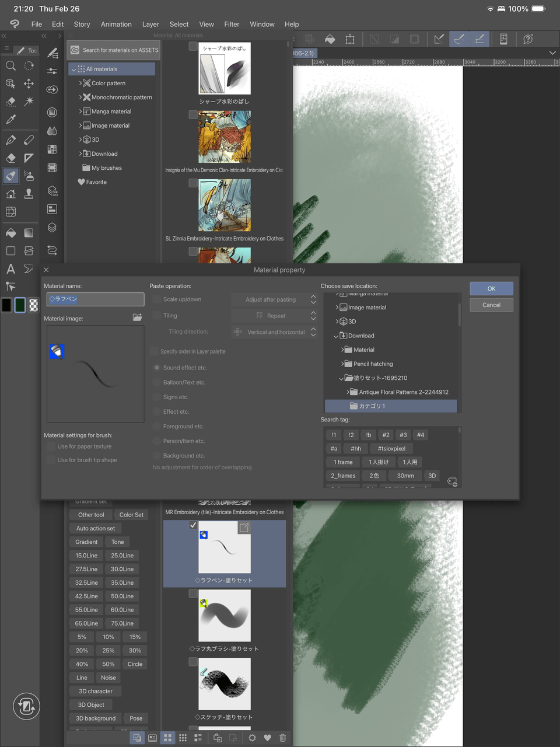Toggle the Scale up/down checkbox
Screen dimensions: 560x747
(156, 299)
